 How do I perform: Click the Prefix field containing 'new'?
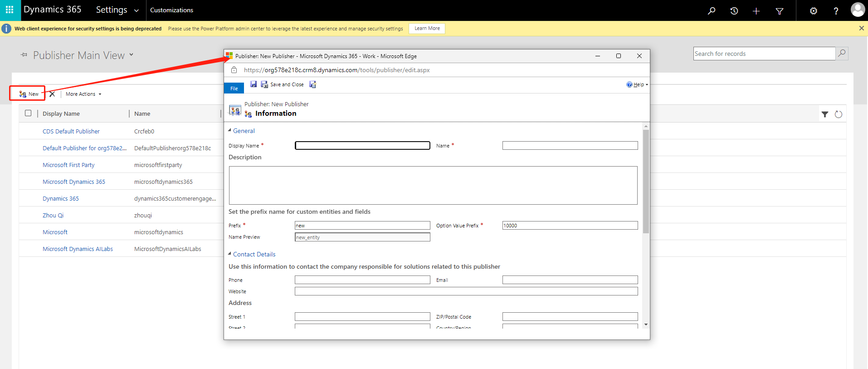pos(362,226)
